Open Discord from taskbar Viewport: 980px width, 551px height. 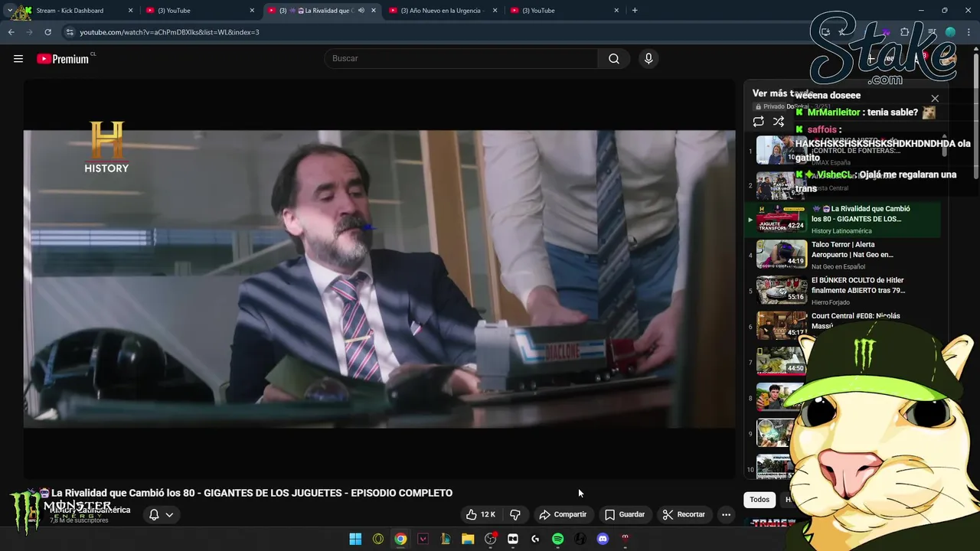pos(603,539)
